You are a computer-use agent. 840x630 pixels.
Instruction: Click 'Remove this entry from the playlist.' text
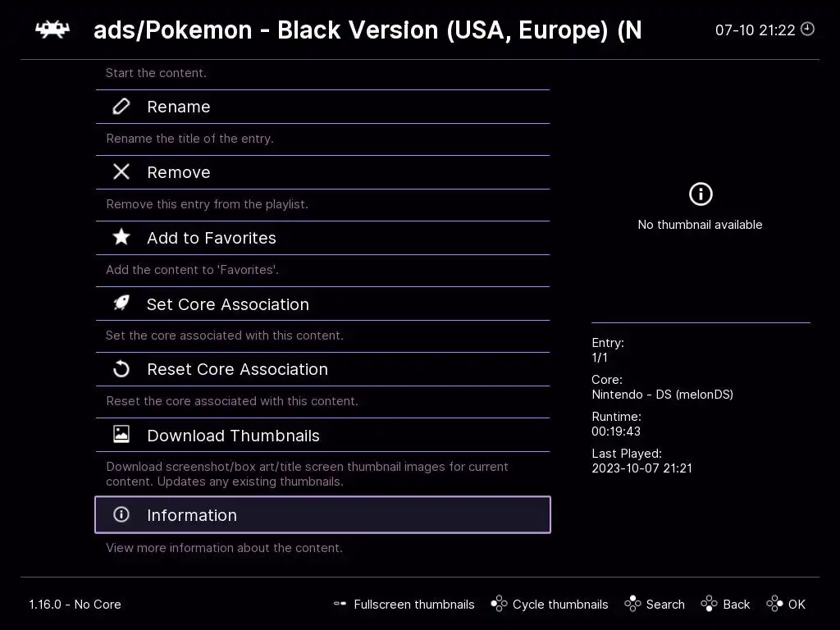point(207,204)
